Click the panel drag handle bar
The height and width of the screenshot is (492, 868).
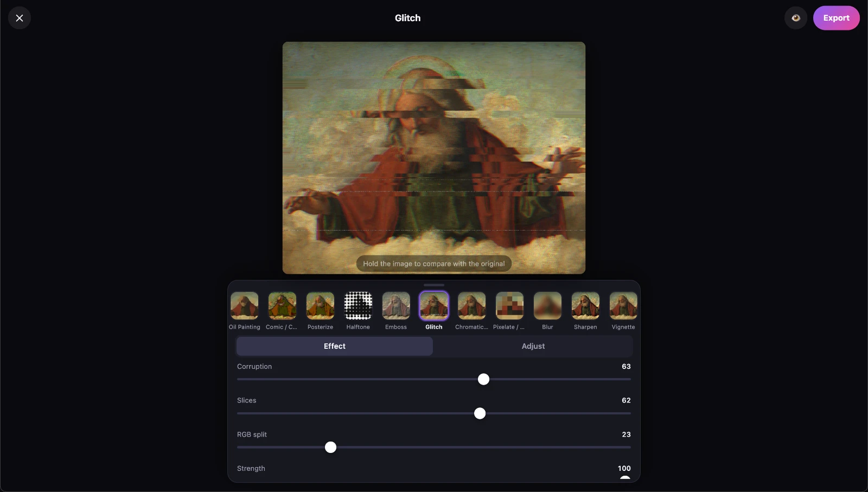point(434,285)
